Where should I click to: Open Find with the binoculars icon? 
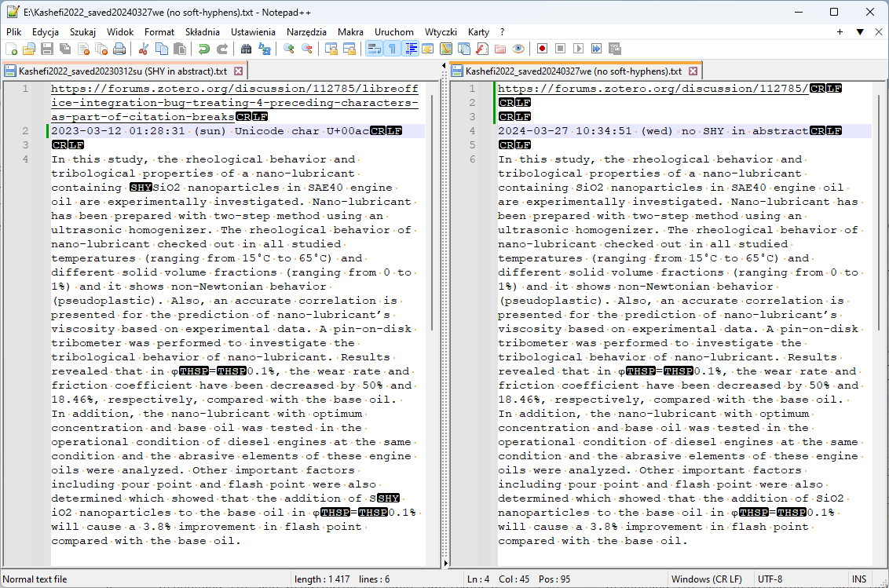247,49
